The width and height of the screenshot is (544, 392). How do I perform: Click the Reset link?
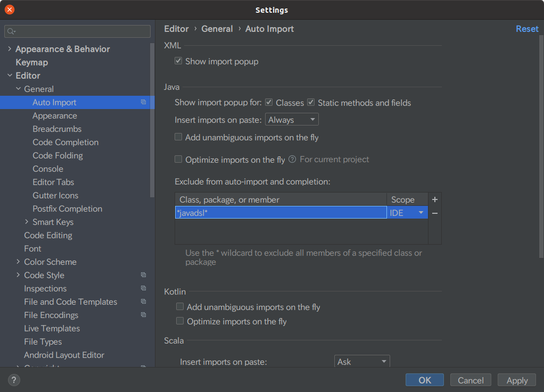point(527,29)
